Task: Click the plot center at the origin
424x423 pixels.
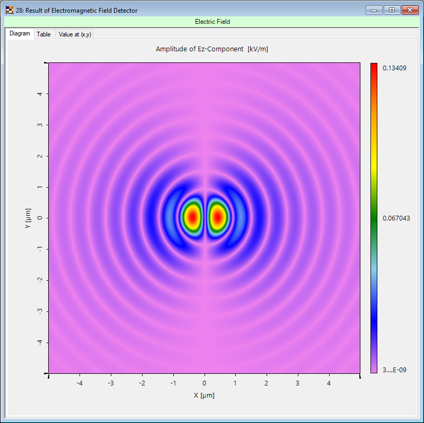Action: pos(205,218)
